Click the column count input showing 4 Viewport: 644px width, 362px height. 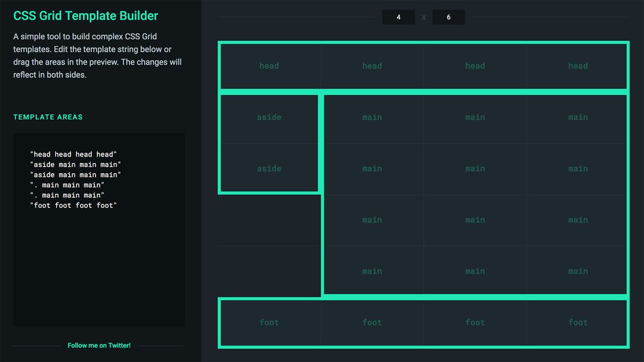coord(398,17)
